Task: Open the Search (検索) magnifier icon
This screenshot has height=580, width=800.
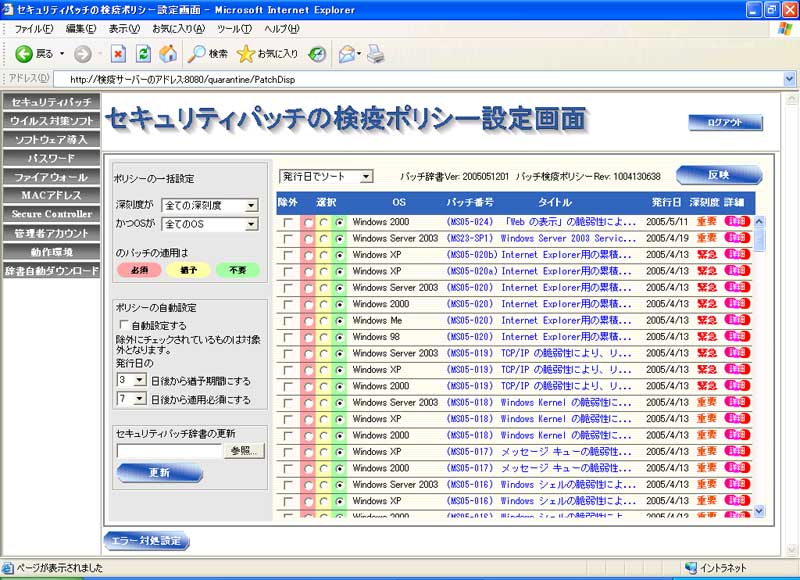Action: [196, 54]
